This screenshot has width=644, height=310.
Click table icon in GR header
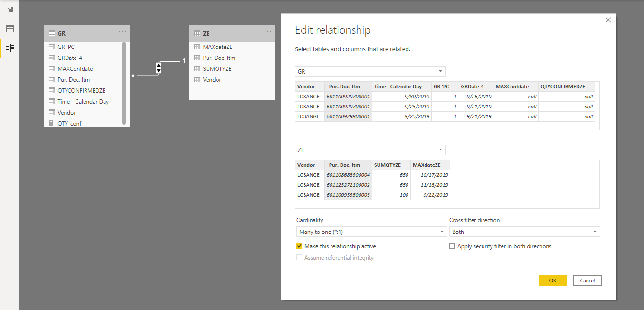pyautogui.click(x=52, y=34)
